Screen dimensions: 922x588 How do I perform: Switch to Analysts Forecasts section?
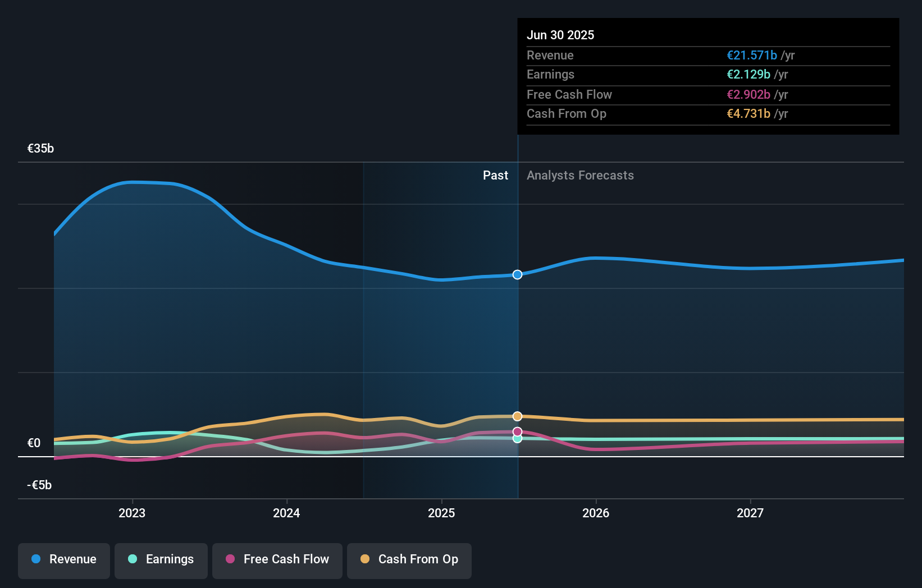(580, 175)
